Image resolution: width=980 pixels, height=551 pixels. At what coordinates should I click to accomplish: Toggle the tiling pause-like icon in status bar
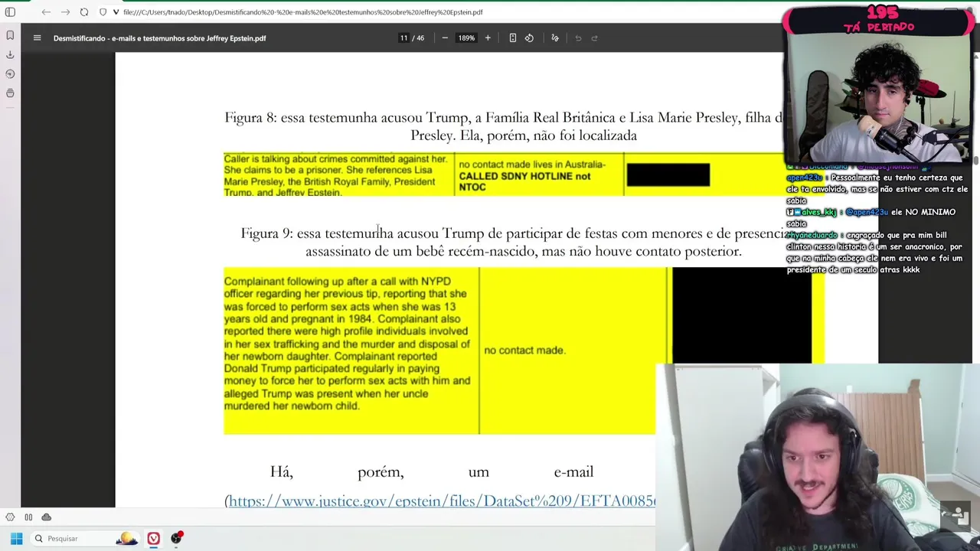pos(28,517)
